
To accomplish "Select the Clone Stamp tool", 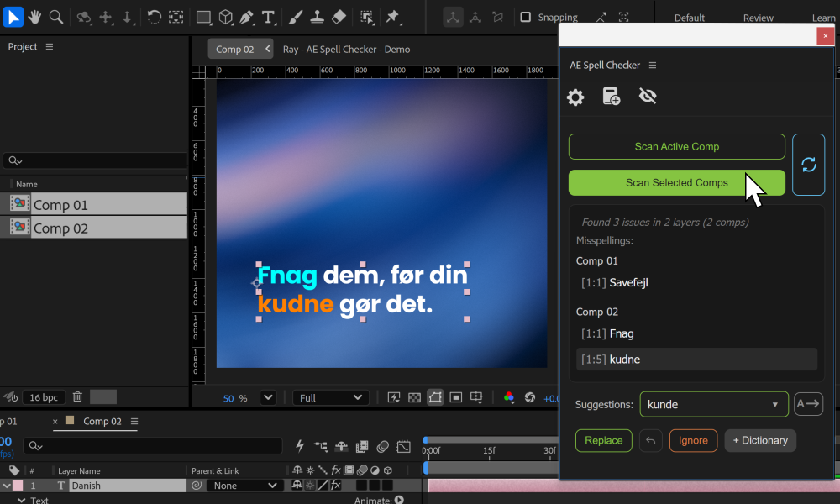I will pyautogui.click(x=318, y=17).
